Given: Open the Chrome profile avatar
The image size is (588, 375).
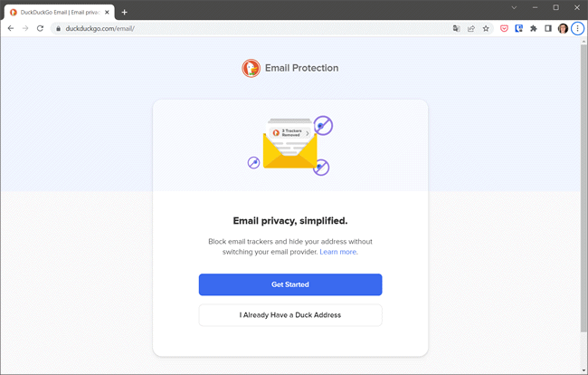Looking at the screenshot, I should point(563,28).
